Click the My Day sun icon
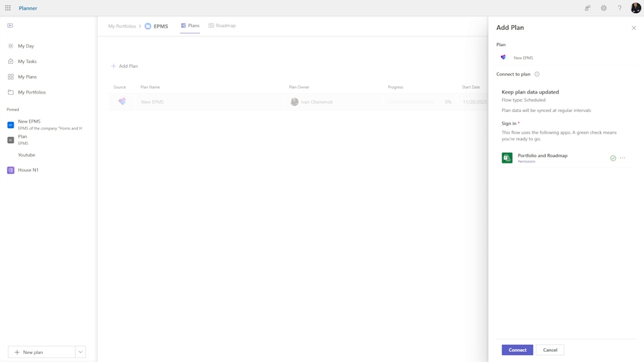The height and width of the screenshot is (362, 644). point(11,46)
